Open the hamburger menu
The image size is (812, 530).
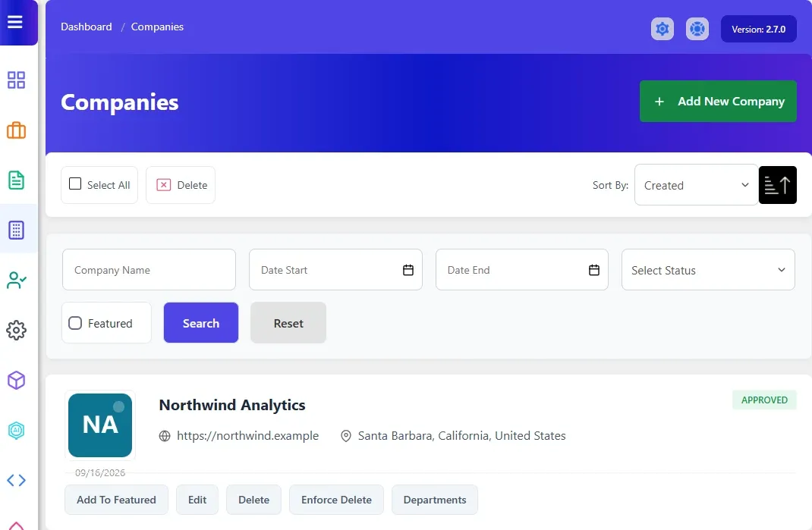click(x=15, y=22)
